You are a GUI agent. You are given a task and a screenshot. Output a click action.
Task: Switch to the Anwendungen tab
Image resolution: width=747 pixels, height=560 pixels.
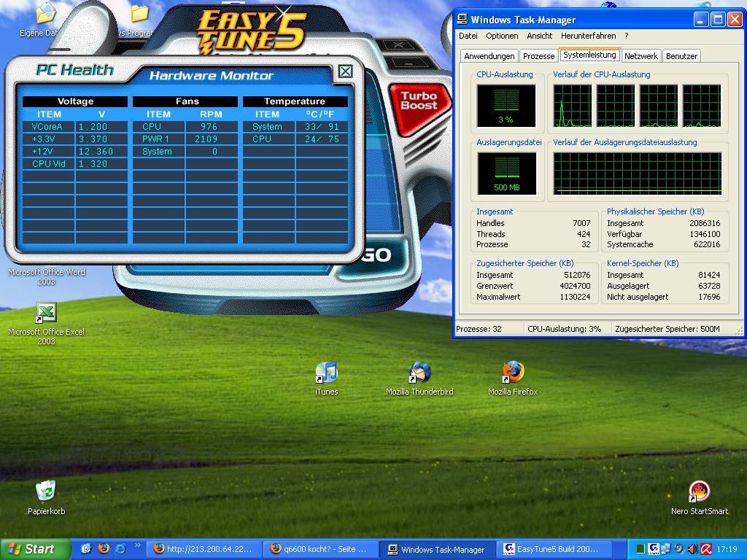(x=489, y=56)
